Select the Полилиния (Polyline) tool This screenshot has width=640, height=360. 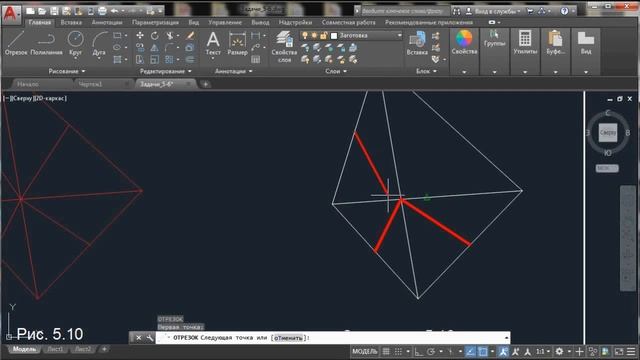pyautogui.click(x=46, y=42)
